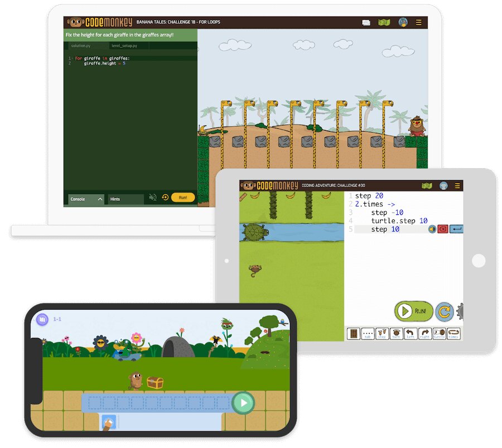Click the '1-1' level label on the phone
The width and height of the screenshot is (502, 448).
(x=57, y=319)
